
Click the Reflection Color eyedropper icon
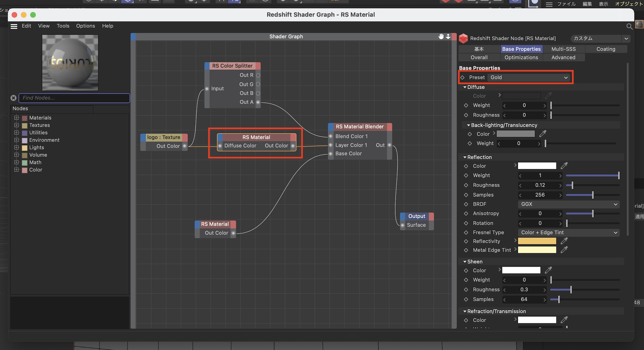[564, 166]
